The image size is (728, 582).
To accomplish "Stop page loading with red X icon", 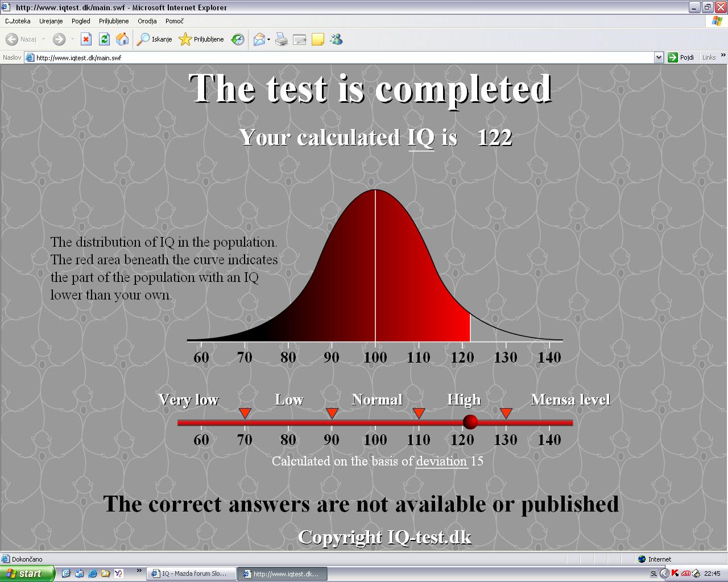I will coord(86,39).
